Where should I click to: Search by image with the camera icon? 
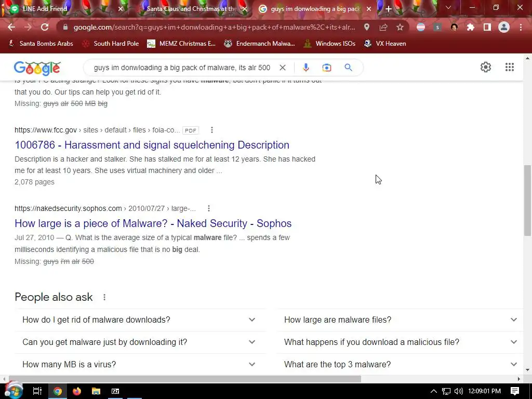click(x=327, y=68)
